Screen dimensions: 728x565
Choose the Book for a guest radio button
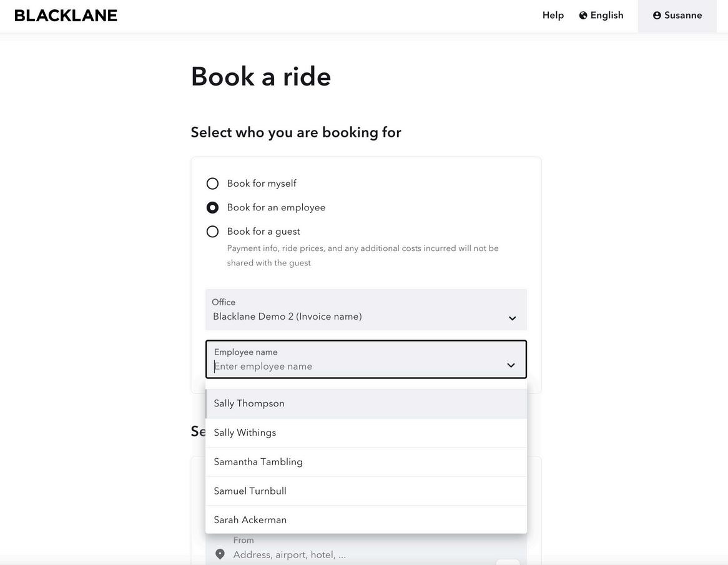(x=212, y=232)
